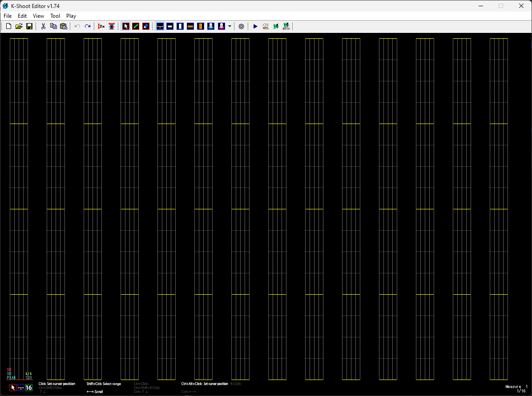Viewport: 532px width, 396px height.
Task: Open settings with the gear icon
Action: coord(241,27)
